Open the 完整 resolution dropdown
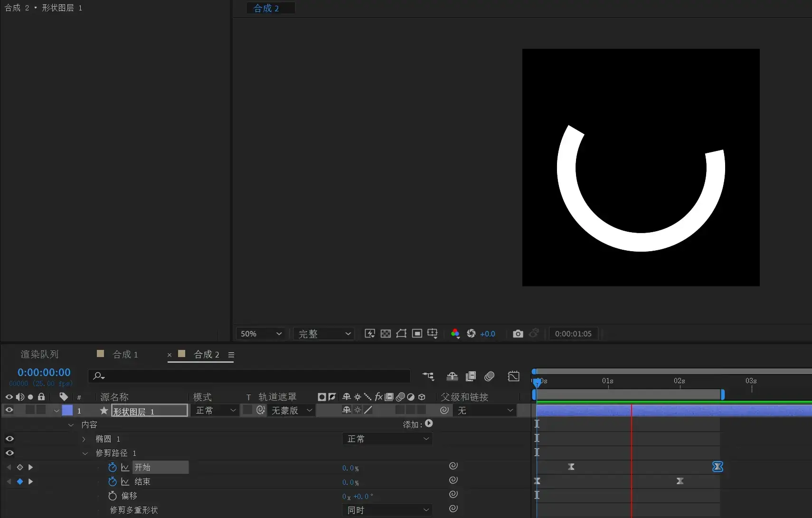Screen dimensions: 812x518 click(325, 334)
